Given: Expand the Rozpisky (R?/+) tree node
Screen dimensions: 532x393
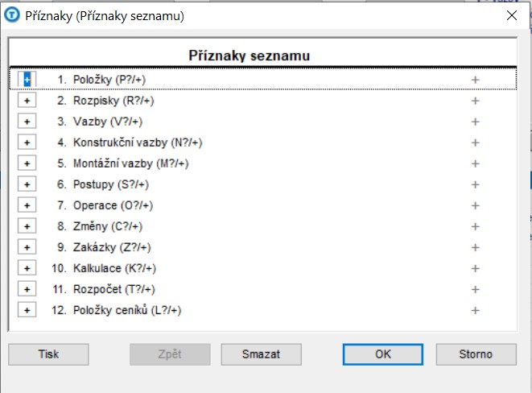Looking at the screenshot, I should click(x=27, y=101).
